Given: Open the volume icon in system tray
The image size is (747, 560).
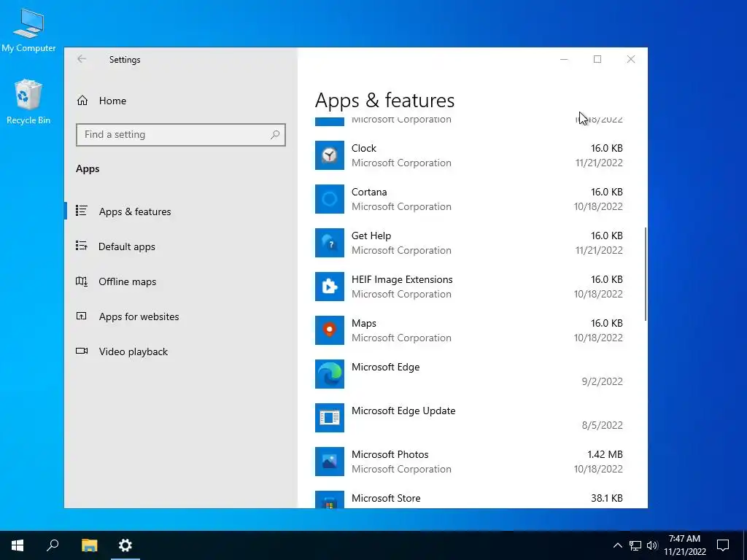Looking at the screenshot, I should click(x=652, y=545).
